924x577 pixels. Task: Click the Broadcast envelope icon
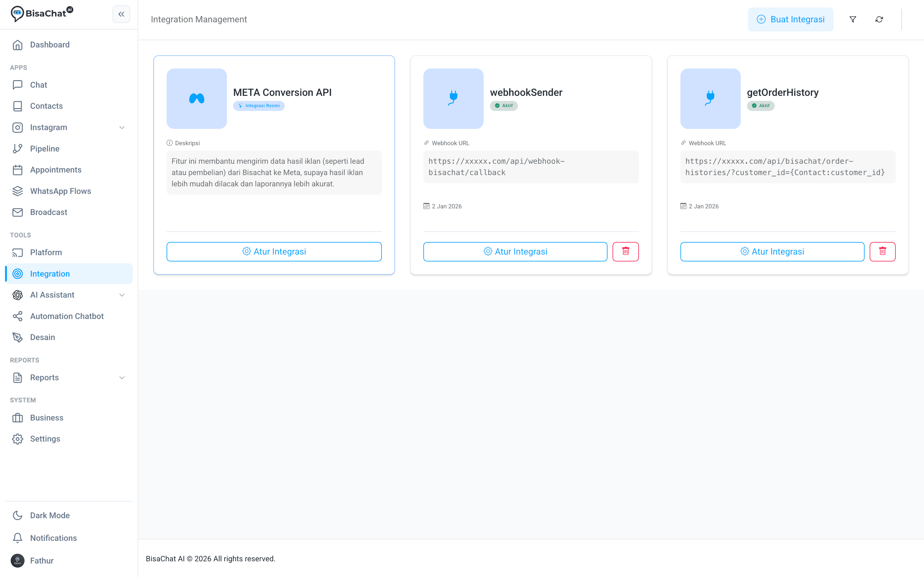tap(18, 212)
